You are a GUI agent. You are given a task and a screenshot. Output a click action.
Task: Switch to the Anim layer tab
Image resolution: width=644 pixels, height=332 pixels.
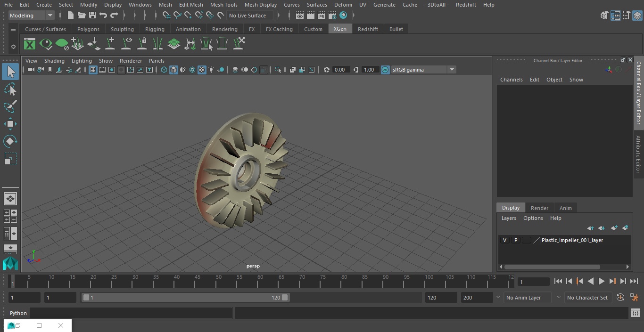(x=565, y=208)
